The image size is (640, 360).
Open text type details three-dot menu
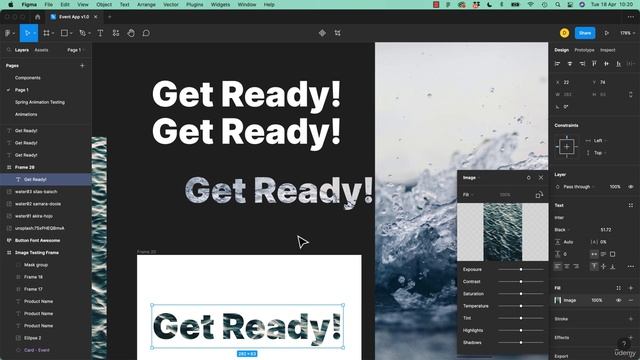[x=631, y=267]
